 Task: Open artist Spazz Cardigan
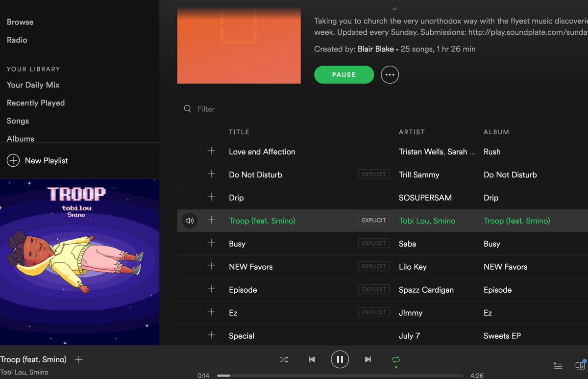tap(426, 290)
